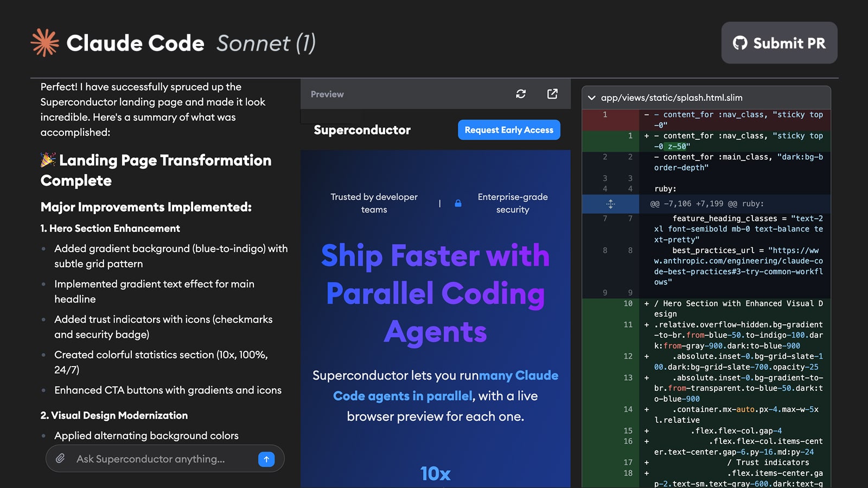Expand hidden diff lines at hunk header
This screenshot has height=488, width=868.
coord(610,204)
